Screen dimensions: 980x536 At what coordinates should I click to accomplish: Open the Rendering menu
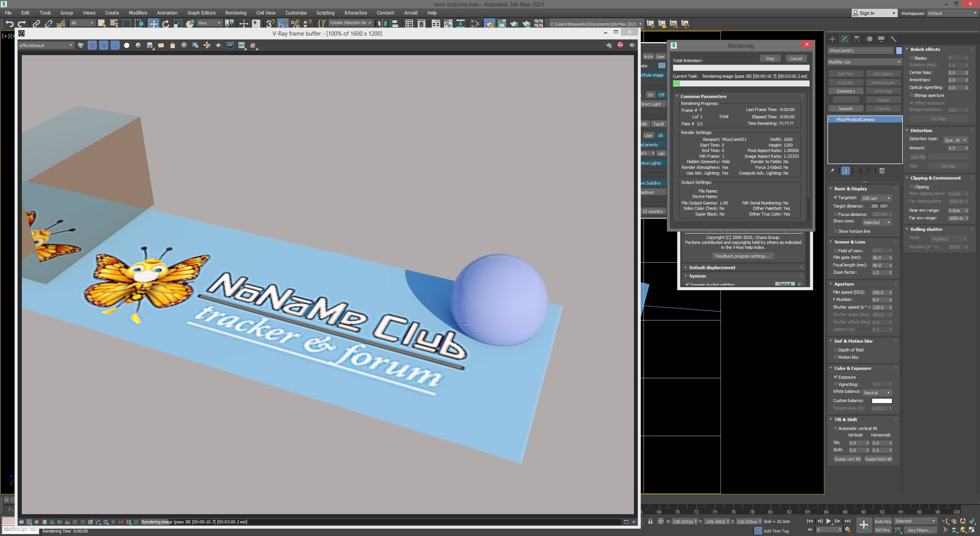pos(236,13)
